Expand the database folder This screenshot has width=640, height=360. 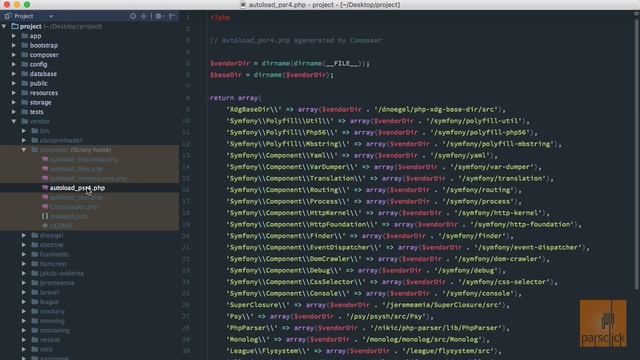[14, 74]
